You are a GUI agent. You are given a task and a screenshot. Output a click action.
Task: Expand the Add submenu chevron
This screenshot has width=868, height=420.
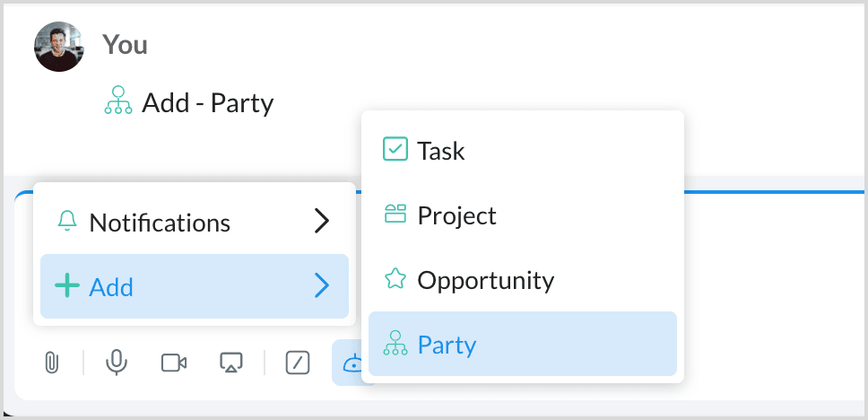[x=322, y=286]
